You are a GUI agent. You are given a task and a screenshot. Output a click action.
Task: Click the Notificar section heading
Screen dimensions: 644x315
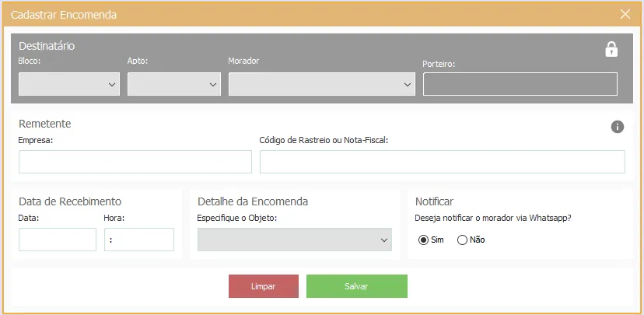[x=434, y=201]
